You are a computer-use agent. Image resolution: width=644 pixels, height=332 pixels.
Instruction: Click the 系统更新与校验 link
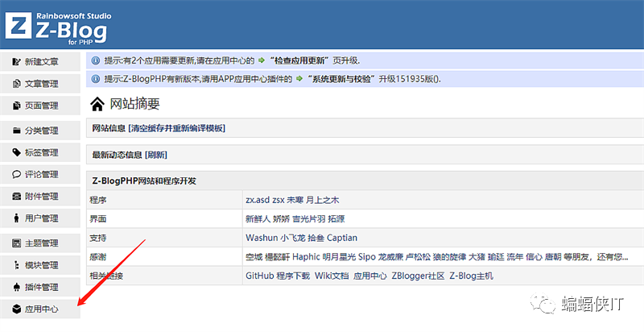(x=342, y=79)
